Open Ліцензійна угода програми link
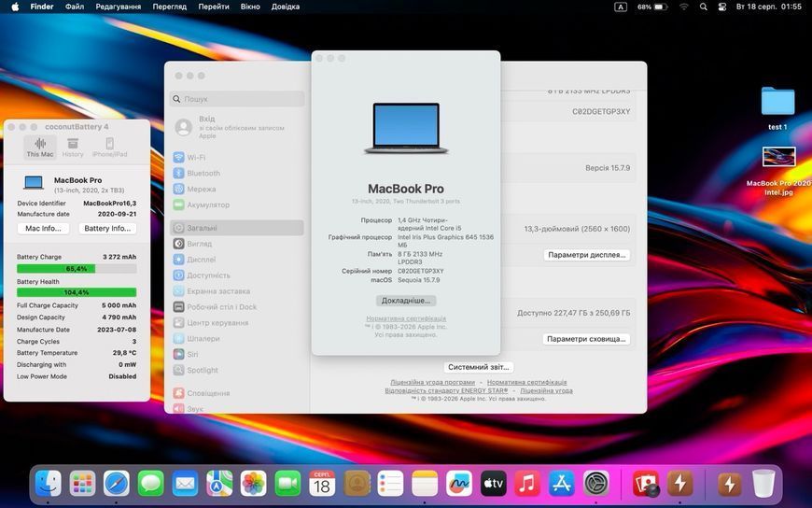The height and width of the screenshot is (508, 812). pyautogui.click(x=432, y=382)
